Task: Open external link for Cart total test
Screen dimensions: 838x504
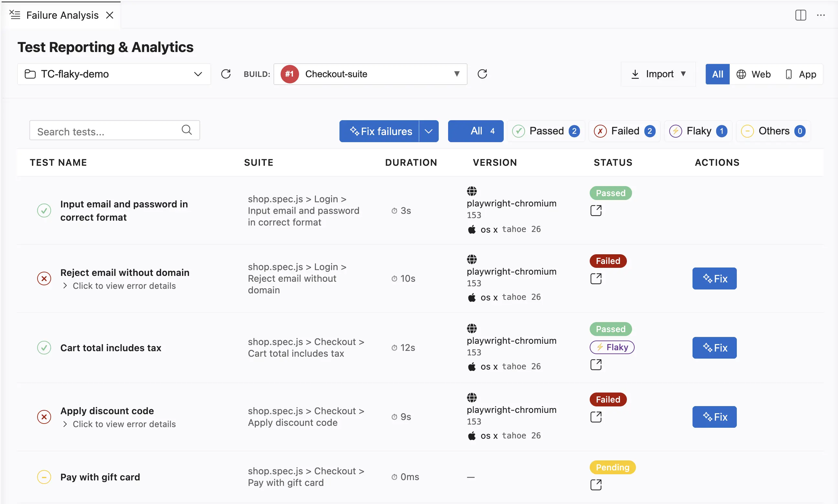Action: [596, 365]
